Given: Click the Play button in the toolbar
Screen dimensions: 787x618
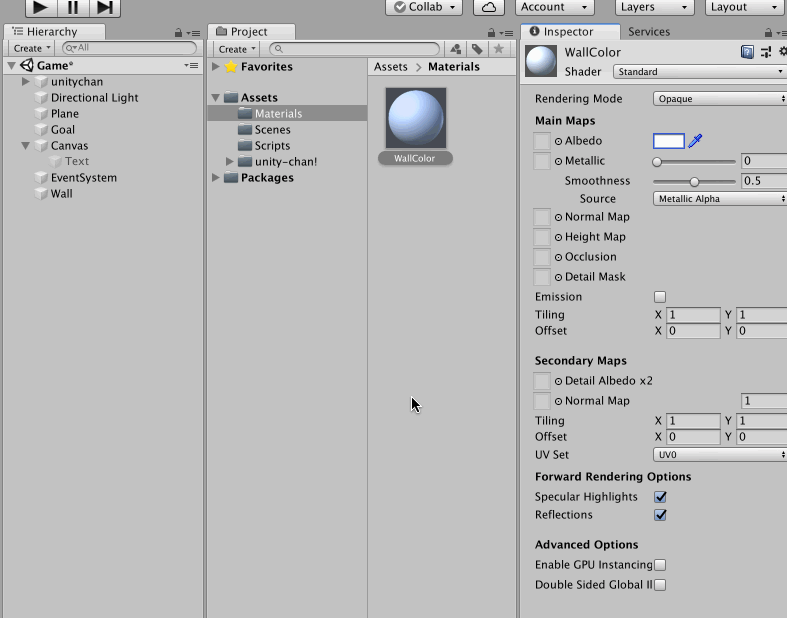Looking at the screenshot, I should point(41,7).
